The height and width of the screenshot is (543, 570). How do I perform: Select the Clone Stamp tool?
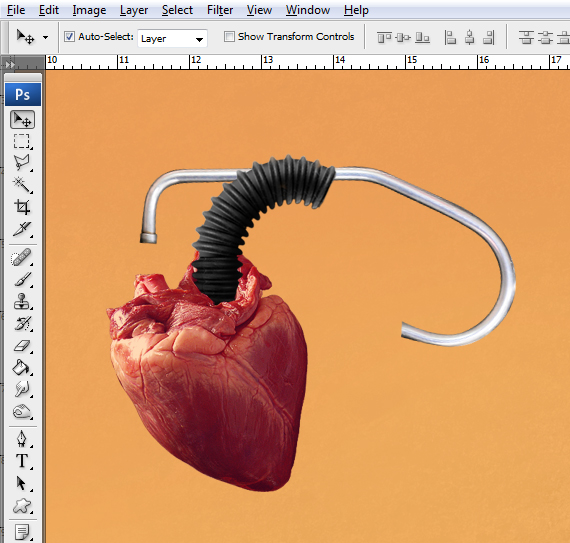[x=22, y=301]
